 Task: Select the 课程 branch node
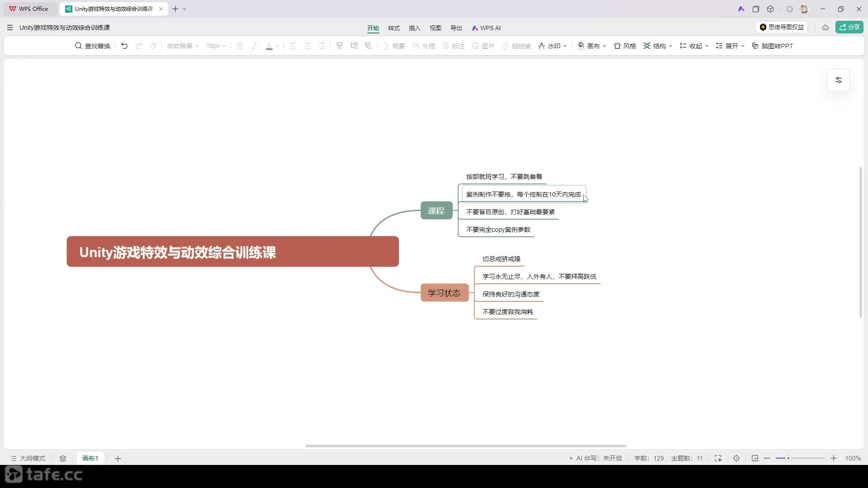pos(436,211)
